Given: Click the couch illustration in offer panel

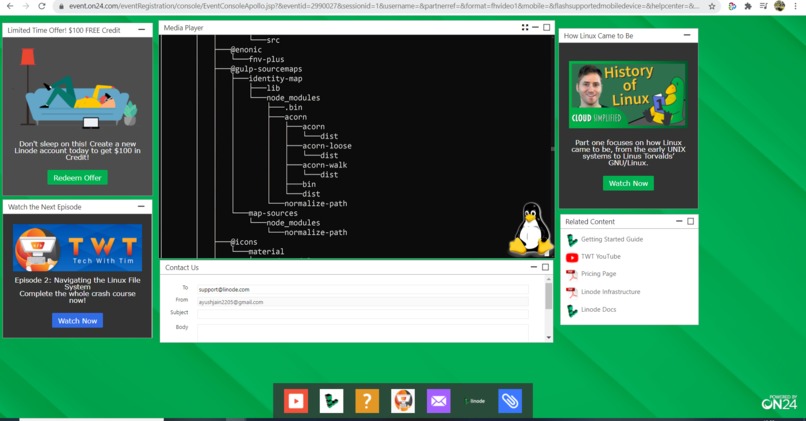Looking at the screenshot, I should tap(79, 88).
